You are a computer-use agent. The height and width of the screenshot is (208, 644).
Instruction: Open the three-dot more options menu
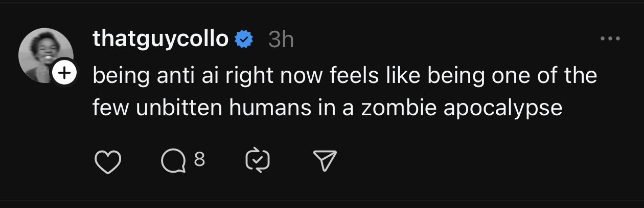point(610,39)
